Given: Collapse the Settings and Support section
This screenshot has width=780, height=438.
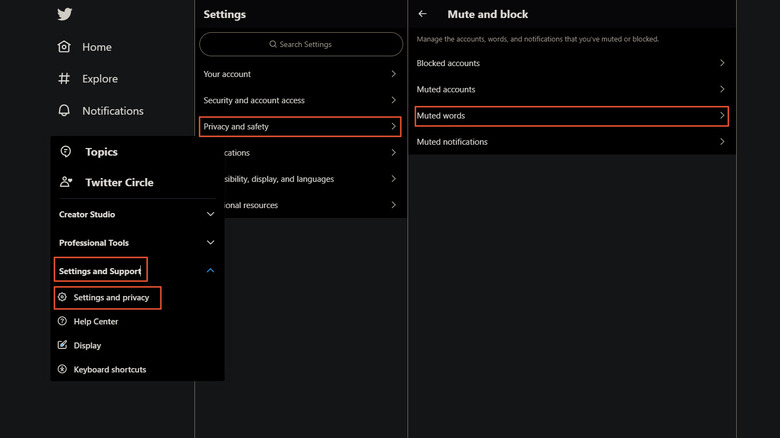Looking at the screenshot, I should coord(210,270).
